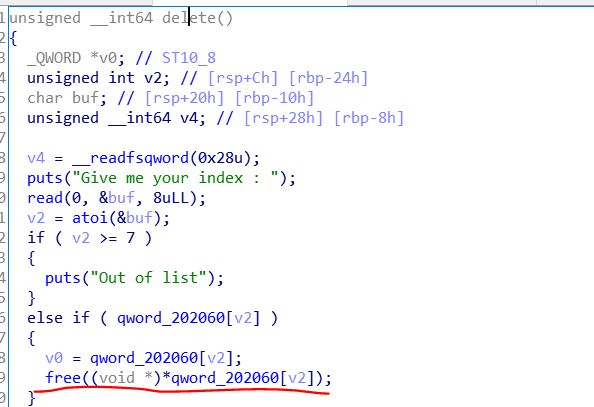Click the "8uLL" size argument
This screenshot has width=594, height=407.
[170, 198]
